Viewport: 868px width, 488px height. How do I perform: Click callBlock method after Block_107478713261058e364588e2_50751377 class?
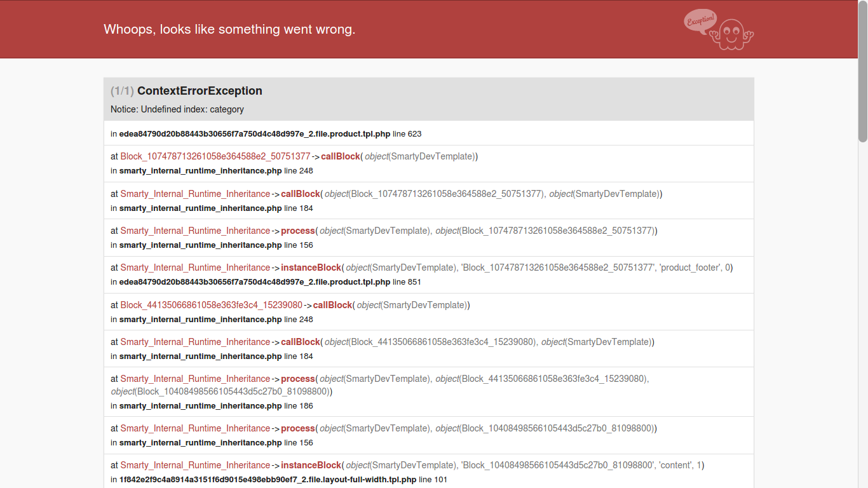(341, 156)
